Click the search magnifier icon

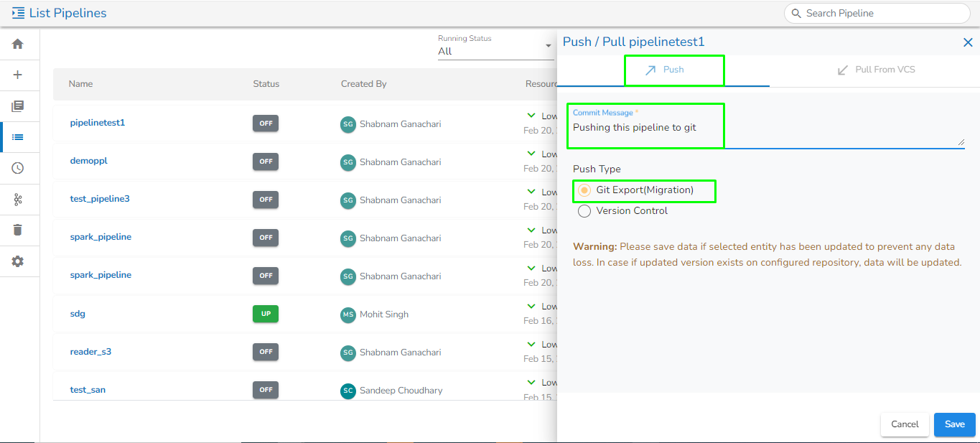796,13
